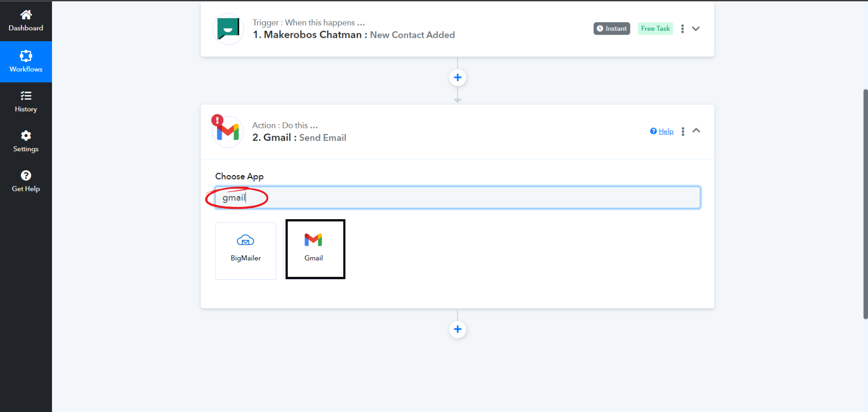Click the Settings gear icon
The image size is (868, 412).
tap(26, 136)
